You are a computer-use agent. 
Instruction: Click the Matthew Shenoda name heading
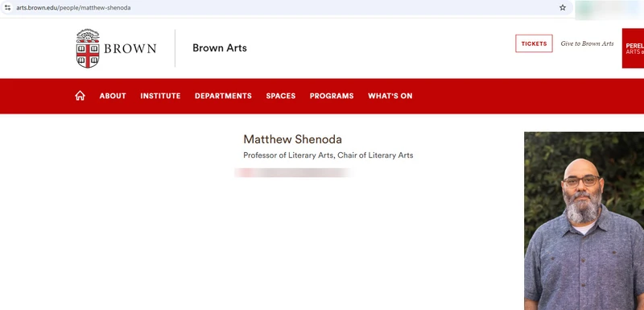(292, 139)
